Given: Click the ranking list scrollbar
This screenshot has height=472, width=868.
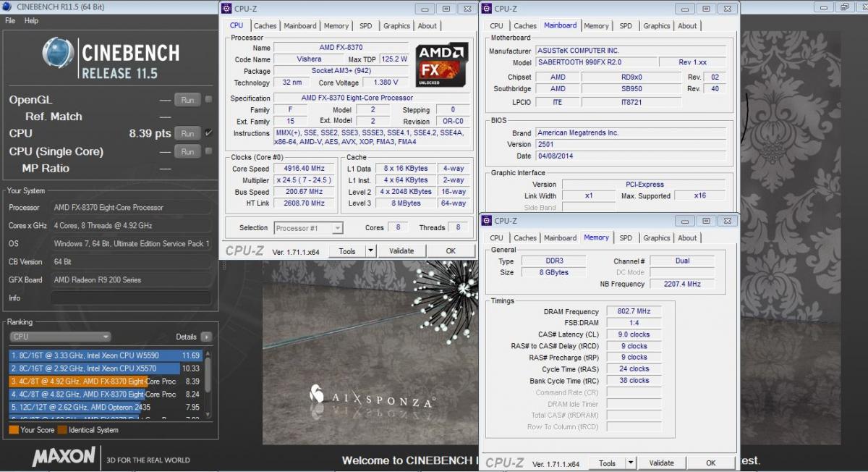Looking at the screenshot, I should (208, 384).
